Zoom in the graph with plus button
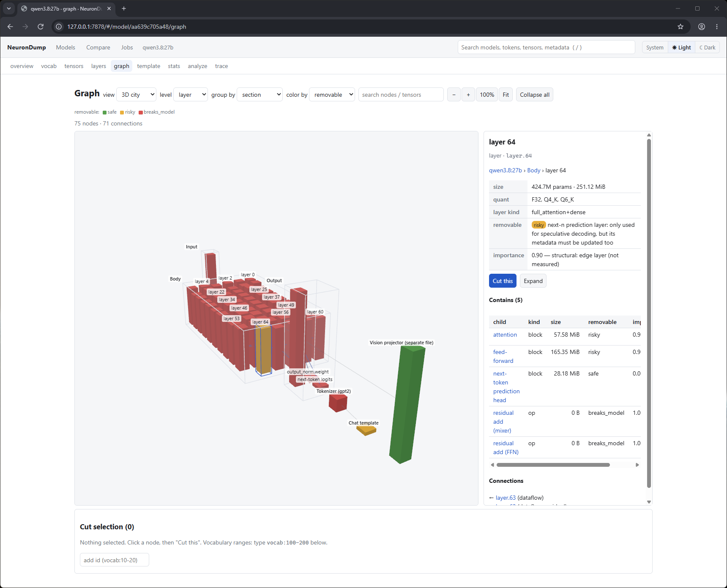The width and height of the screenshot is (727, 588). 468,95
